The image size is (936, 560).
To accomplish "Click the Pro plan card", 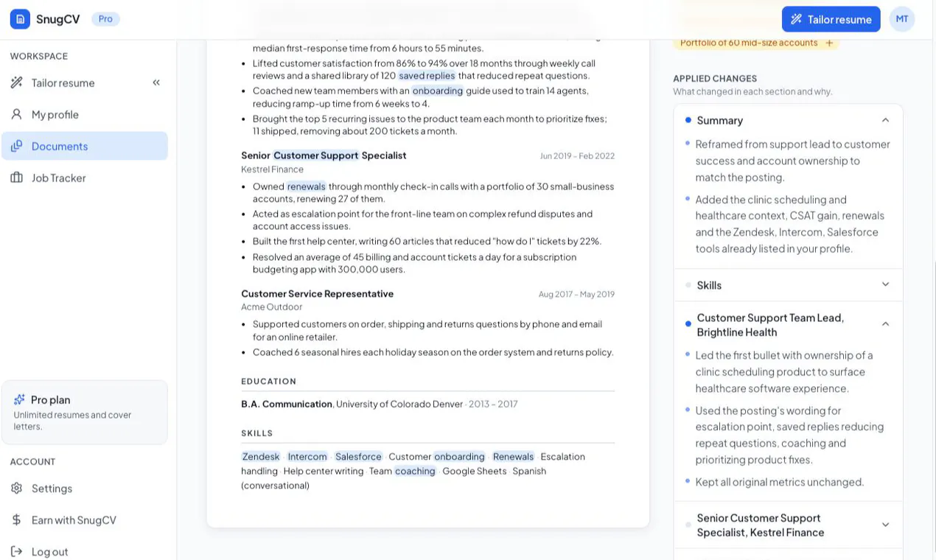I will click(85, 413).
